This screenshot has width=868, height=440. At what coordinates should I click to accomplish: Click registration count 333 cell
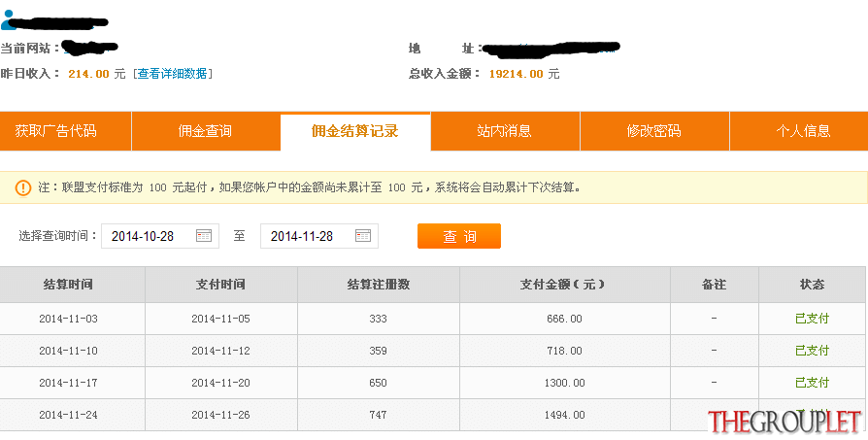(379, 319)
